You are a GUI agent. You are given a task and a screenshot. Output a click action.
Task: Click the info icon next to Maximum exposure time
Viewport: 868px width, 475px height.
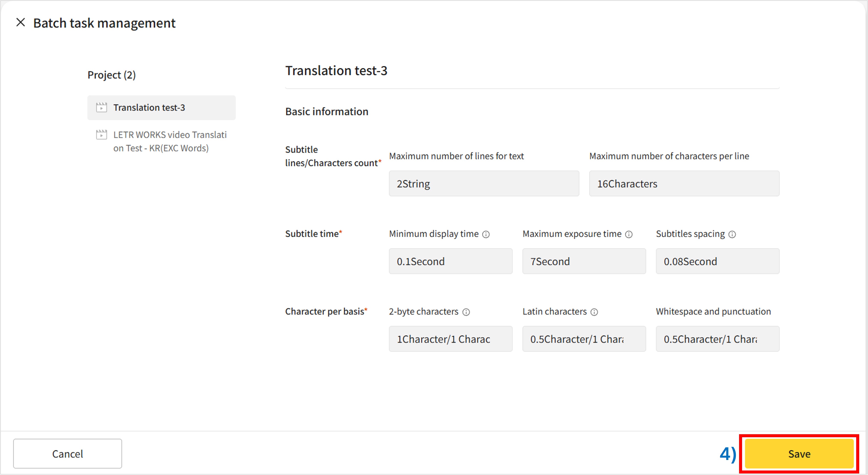pos(629,234)
